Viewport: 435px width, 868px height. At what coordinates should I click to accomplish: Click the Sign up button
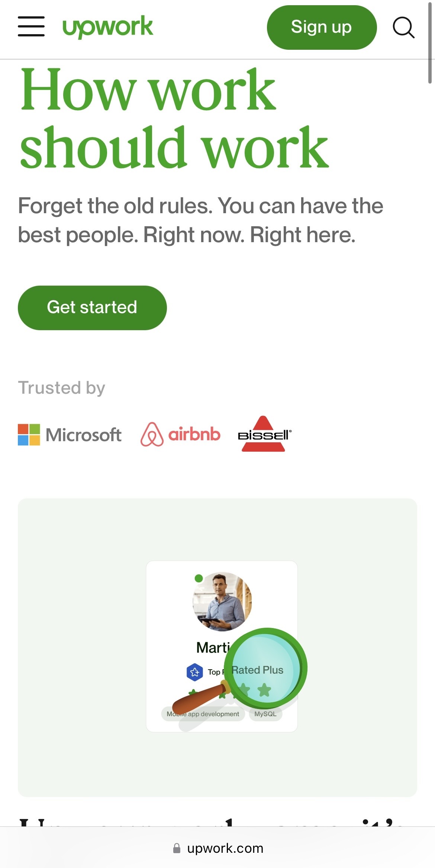click(322, 27)
